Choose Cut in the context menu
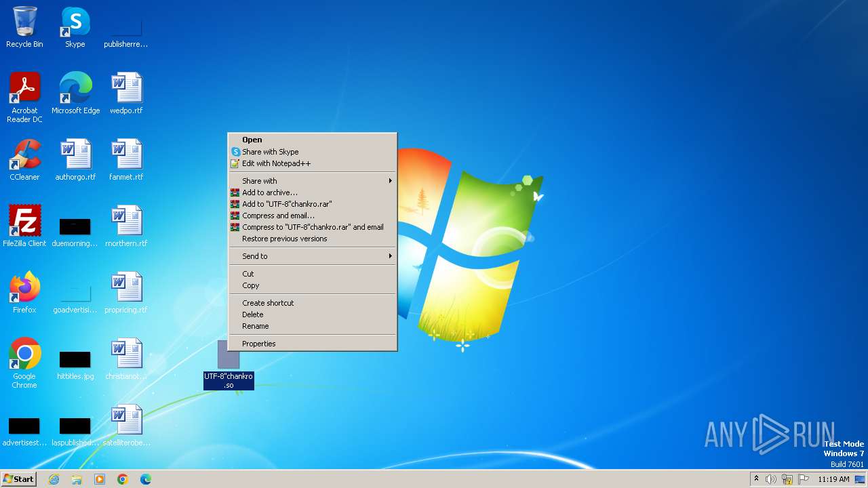868x488 pixels. pos(312,274)
